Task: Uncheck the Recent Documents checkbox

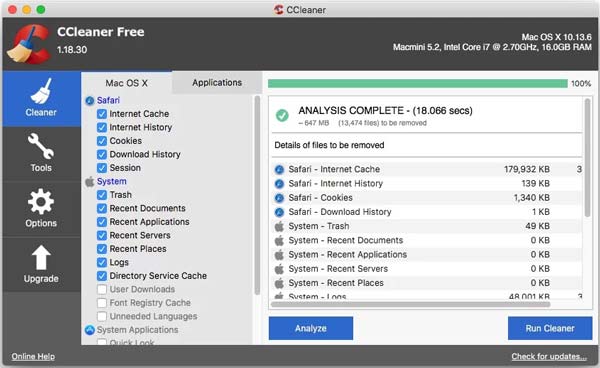Action: (102, 208)
